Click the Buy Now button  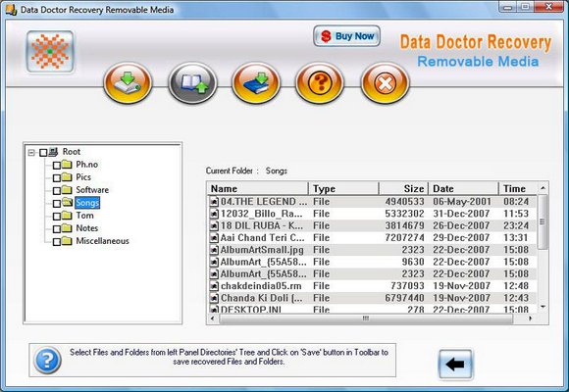(346, 36)
